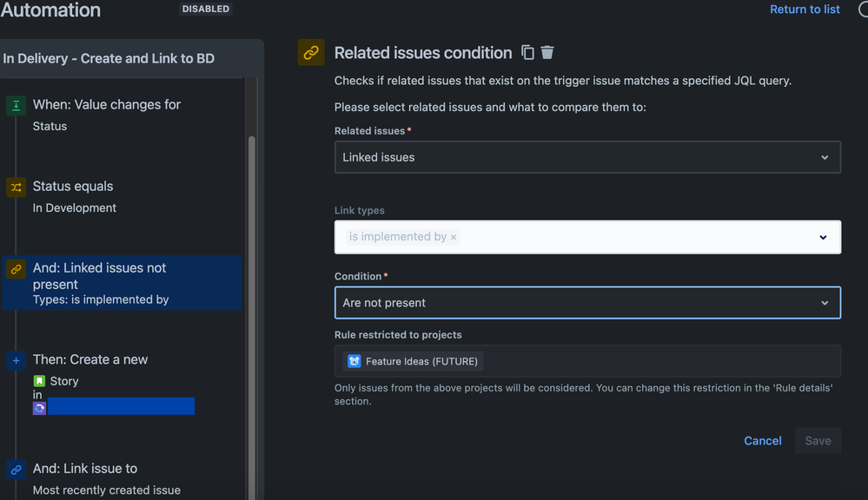Screen dimensions: 868x500
Task: Click the Cancel button
Action: click(x=763, y=441)
